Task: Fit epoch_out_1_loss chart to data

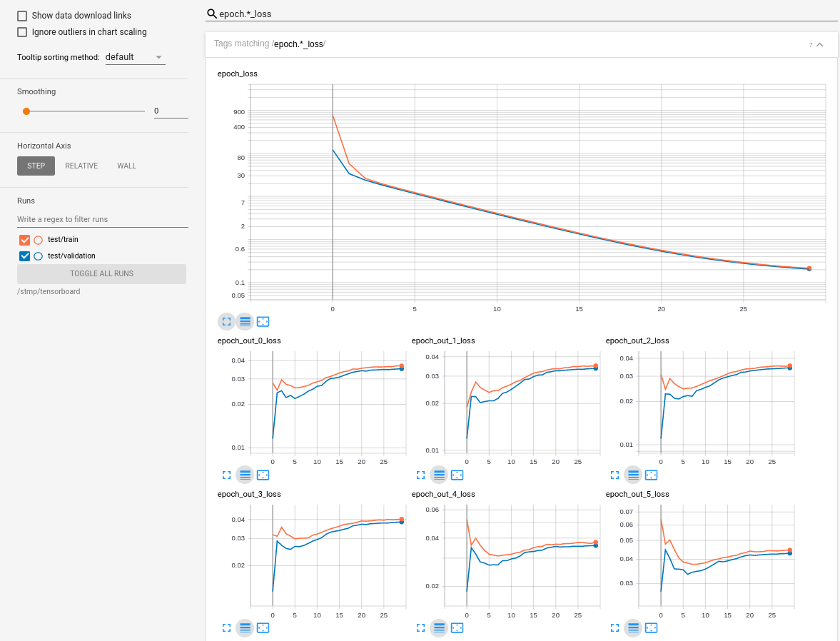Action: pyautogui.click(x=457, y=475)
